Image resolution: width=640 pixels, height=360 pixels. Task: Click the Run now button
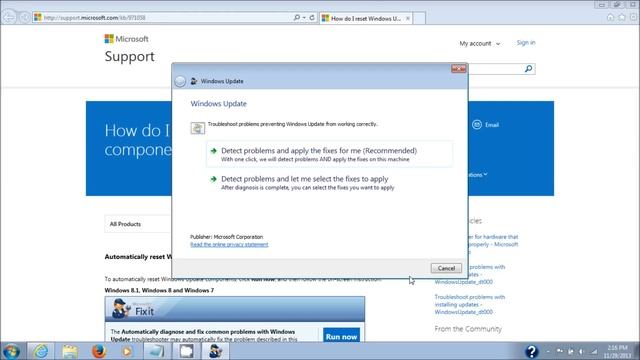[x=341, y=336]
